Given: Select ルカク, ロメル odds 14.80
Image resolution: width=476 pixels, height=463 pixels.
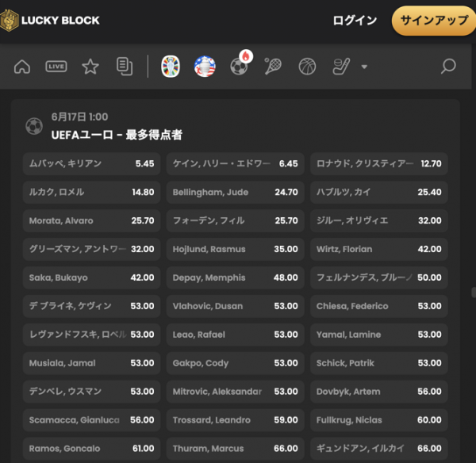Looking at the screenshot, I should tap(91, 192).
